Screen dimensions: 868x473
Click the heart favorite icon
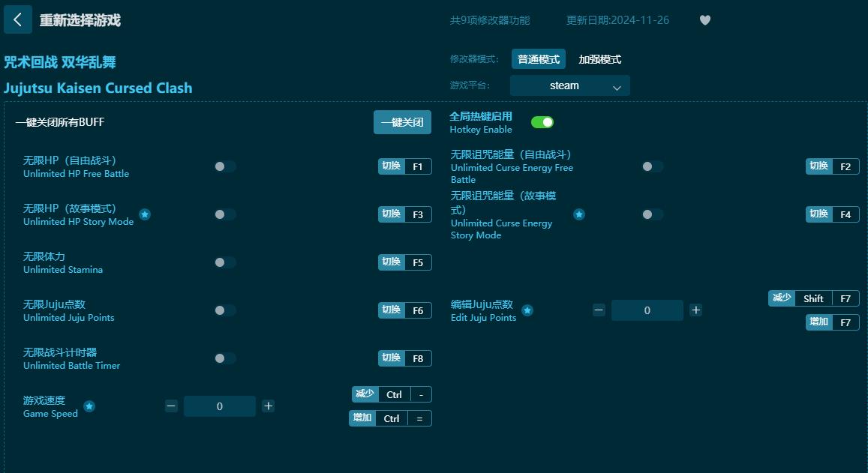click(704, 20)
